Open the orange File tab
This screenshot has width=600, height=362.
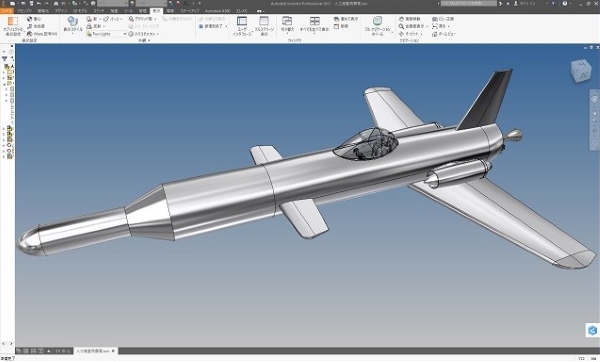point(7,11)
